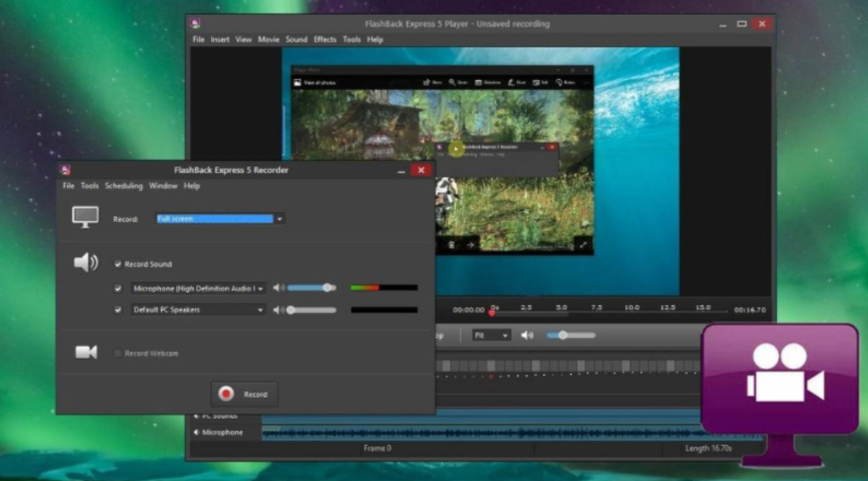This screenshot has height=481, width=868.
Task: Open View menu in Player window
Action: click(x=243, y=39)
